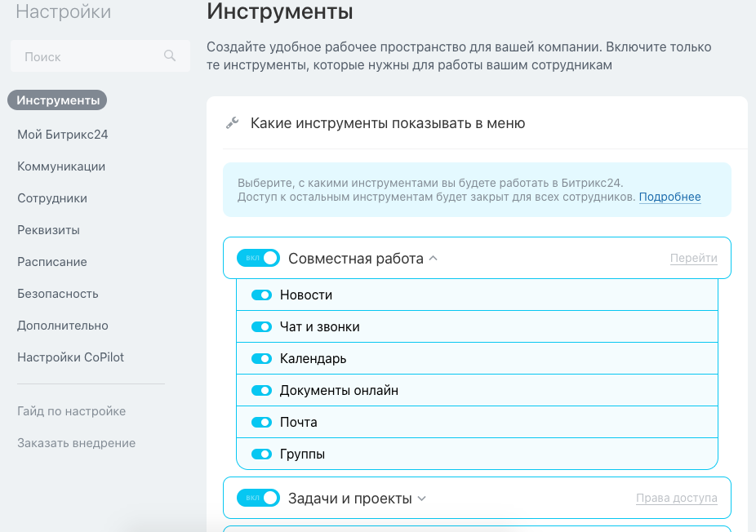Click the Группы row label
Image resolution: width=756 pixels, height=532 pixels.
pos(302,454)
